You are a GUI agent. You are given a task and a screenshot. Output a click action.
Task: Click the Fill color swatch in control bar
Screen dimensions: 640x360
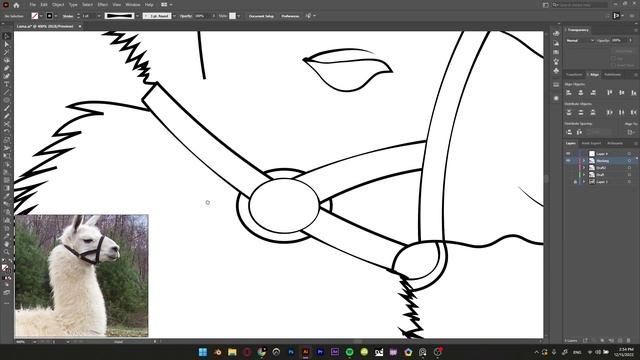tap(35, 16)
